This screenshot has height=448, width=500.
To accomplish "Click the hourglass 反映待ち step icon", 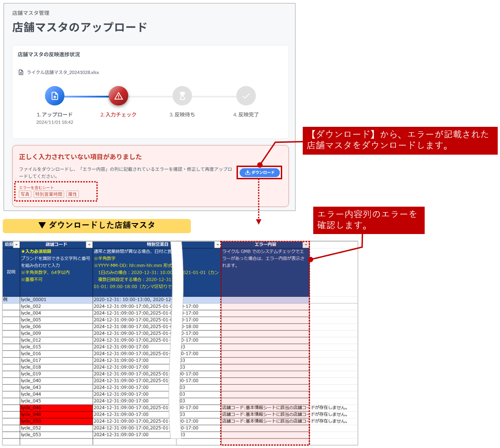I will pos(182,96).
